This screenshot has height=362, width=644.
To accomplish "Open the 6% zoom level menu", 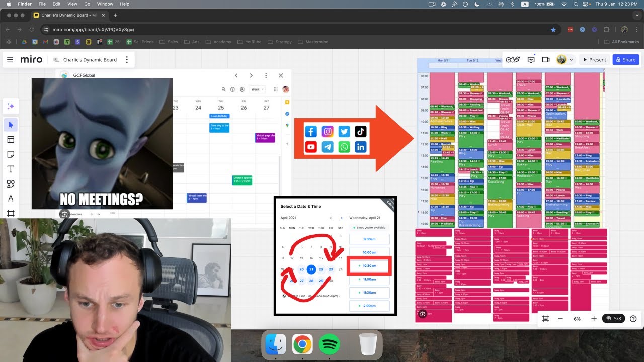I will [x=577, y=319].
